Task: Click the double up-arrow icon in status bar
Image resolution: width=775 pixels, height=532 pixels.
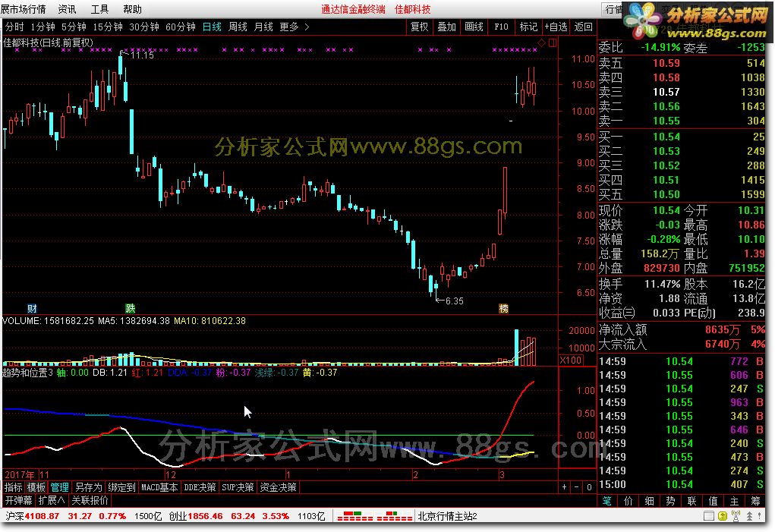Action: 750,516
